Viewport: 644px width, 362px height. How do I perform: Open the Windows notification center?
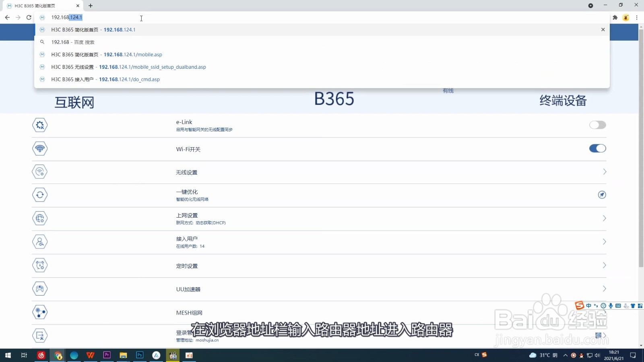(633, 355)
